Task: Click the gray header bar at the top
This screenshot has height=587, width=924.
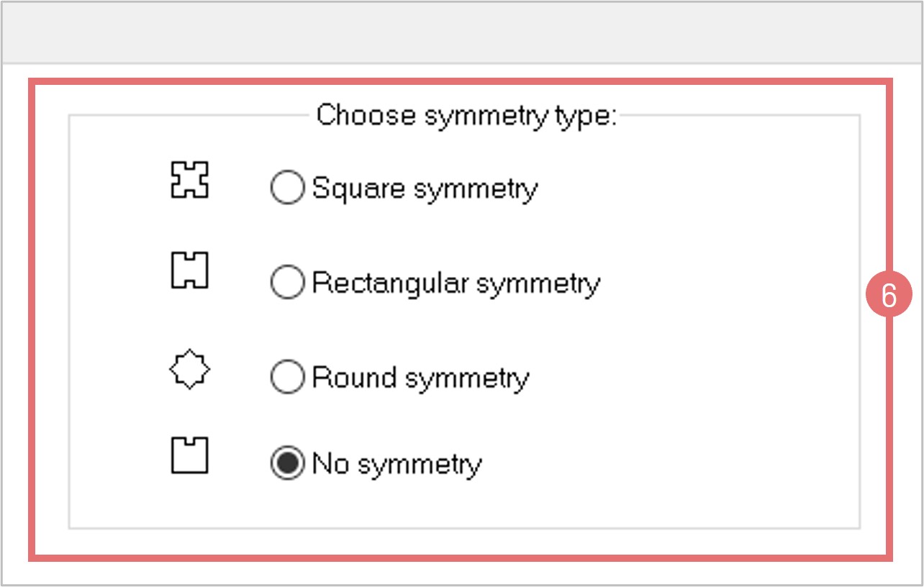Action: tap(462, 32)
